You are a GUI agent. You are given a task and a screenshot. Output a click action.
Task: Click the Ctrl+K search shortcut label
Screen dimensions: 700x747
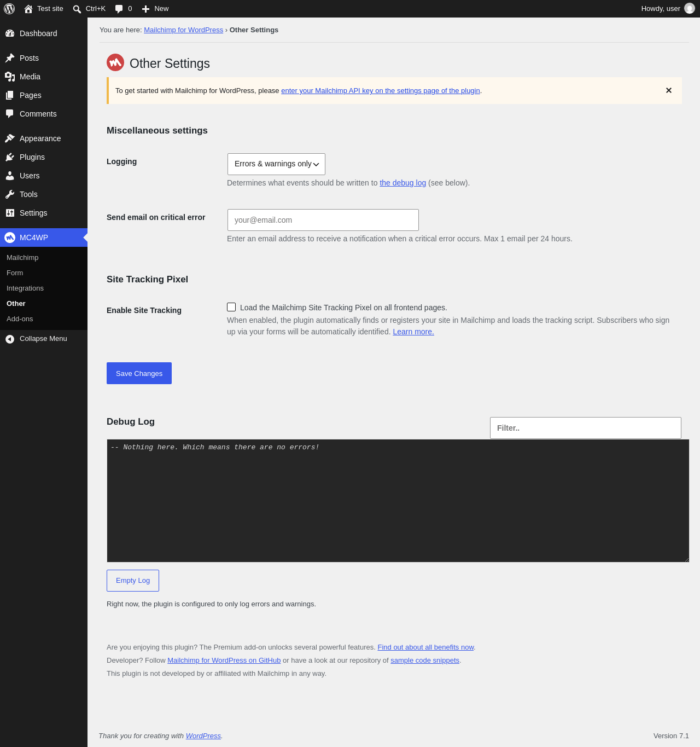(96, 9)
